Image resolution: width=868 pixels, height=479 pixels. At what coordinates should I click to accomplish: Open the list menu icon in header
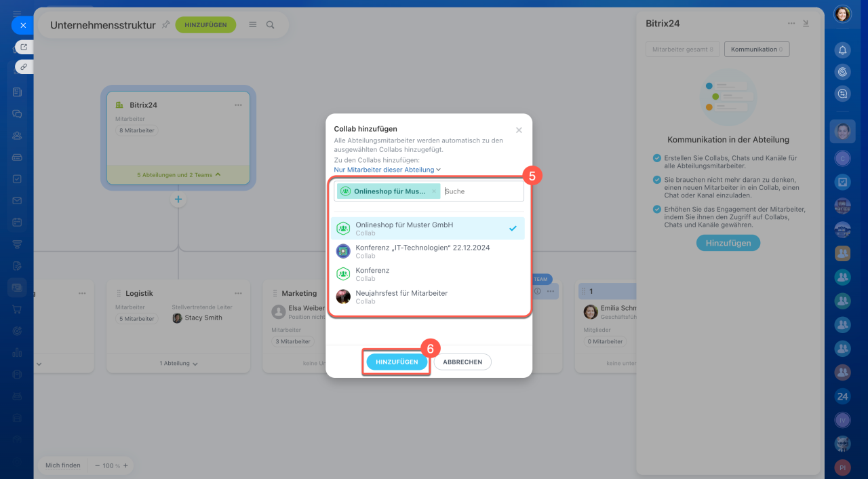pos(253,24)
